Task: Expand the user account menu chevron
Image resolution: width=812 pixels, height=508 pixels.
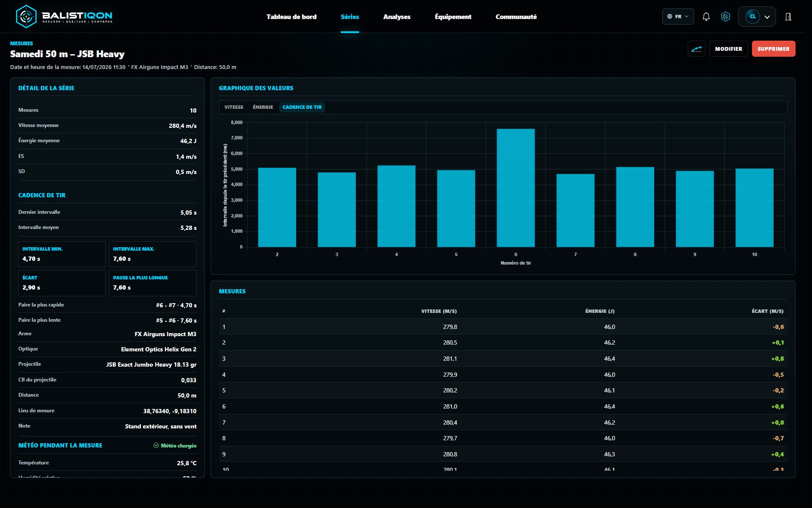Action: 767,17
